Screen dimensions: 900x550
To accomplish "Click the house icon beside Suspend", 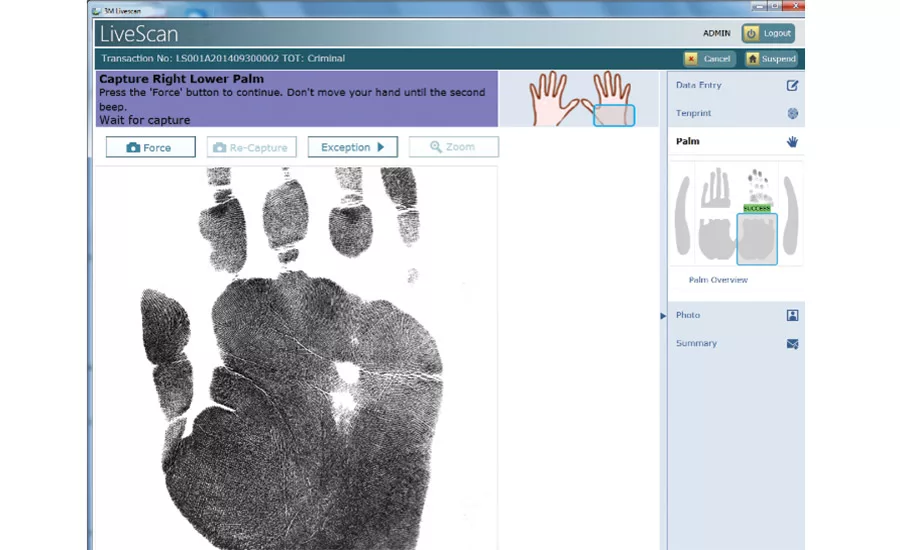I will point(752,59).
